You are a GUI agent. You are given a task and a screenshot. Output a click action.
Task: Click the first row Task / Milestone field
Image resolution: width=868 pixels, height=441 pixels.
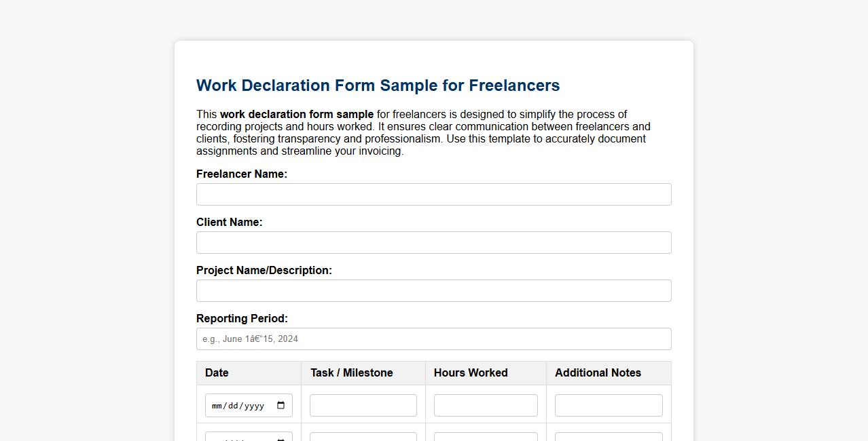pos(363,405)
